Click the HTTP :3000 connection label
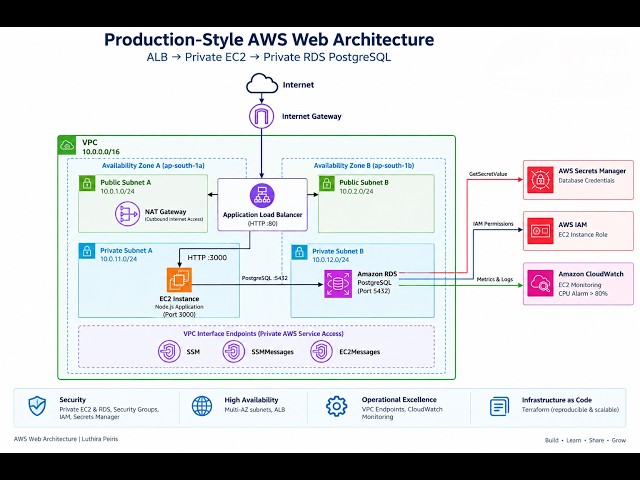This screenshot has height=480, width=640. click(207, 258)
